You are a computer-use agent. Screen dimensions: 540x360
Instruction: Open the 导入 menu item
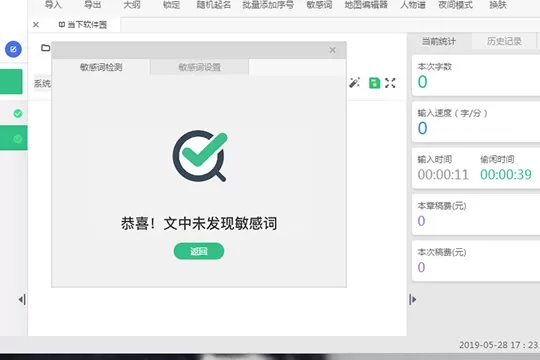(53, 5)
